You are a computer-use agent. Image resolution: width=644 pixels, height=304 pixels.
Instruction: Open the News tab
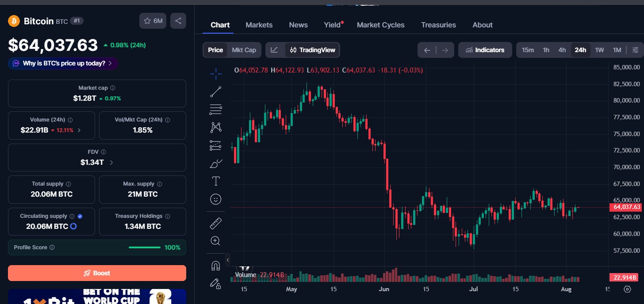[298, 25]
